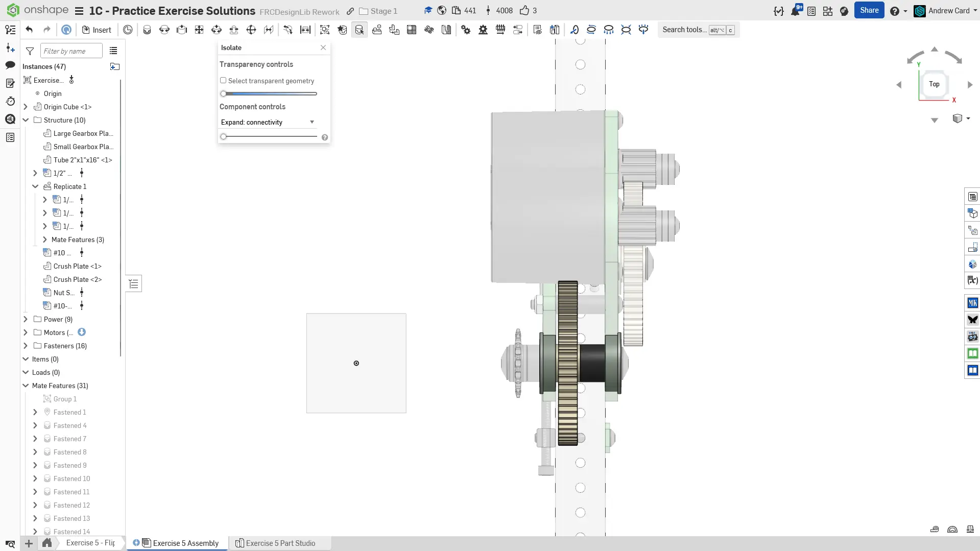Collapse the Structure (10) folder
980x551 pixels.
tap(26, 120)
